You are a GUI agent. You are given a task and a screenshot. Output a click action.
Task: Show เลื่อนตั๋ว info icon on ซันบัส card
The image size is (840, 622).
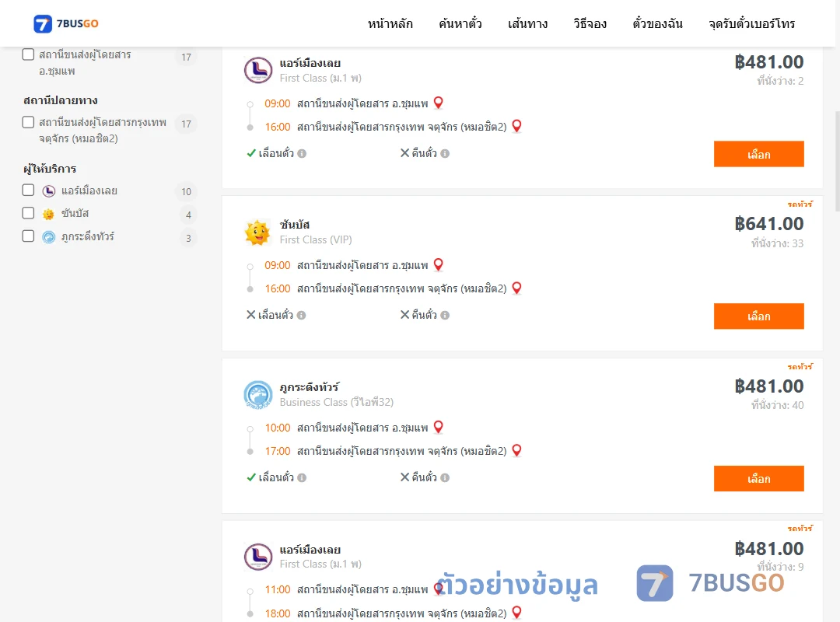(x=302, y=316)
